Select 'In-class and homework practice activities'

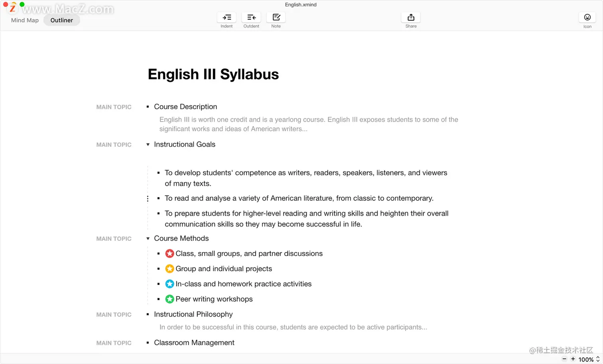click(x=244, y=284)
